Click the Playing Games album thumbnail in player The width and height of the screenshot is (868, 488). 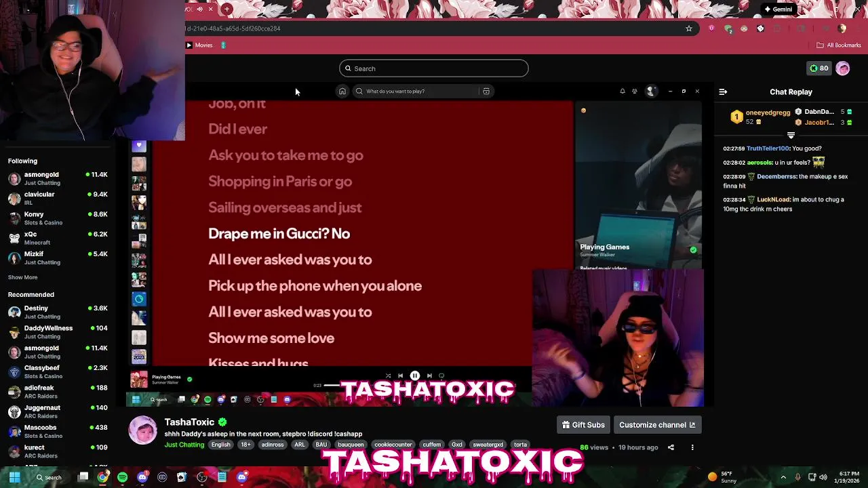[139, 380]
